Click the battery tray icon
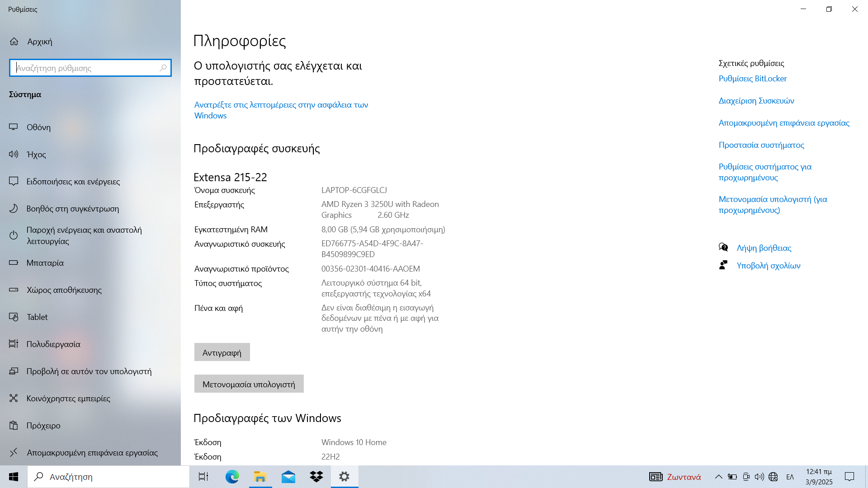Screen dimensions: 868x488 click(732, 477)
